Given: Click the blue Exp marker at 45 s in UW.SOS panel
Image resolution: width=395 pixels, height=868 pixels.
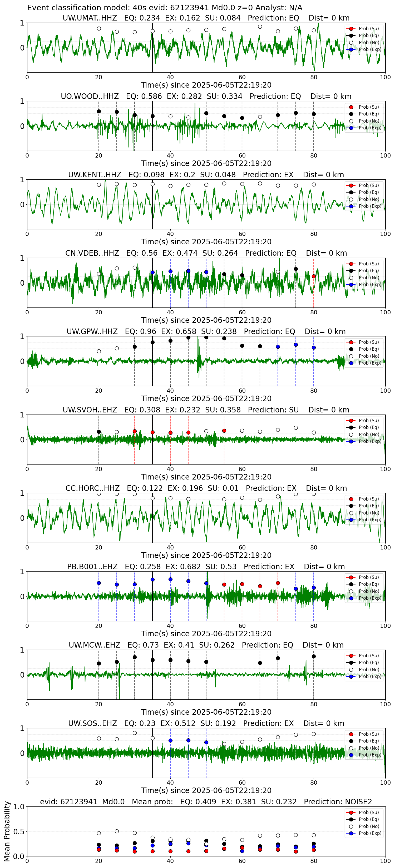Looking at the screenshot, I should [x=188, y=740].
